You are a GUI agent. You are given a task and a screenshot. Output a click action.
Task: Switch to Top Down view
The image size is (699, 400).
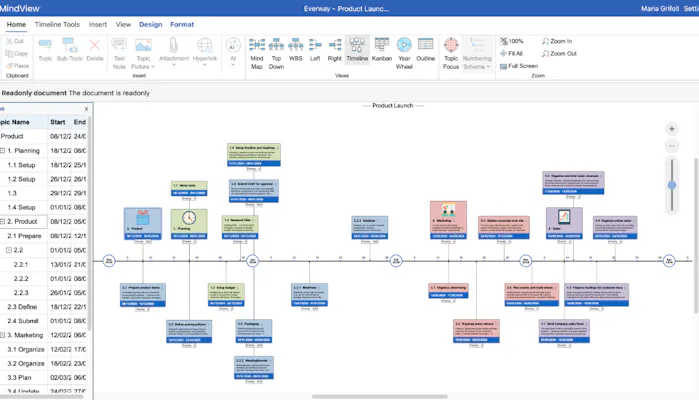(276, 54)
